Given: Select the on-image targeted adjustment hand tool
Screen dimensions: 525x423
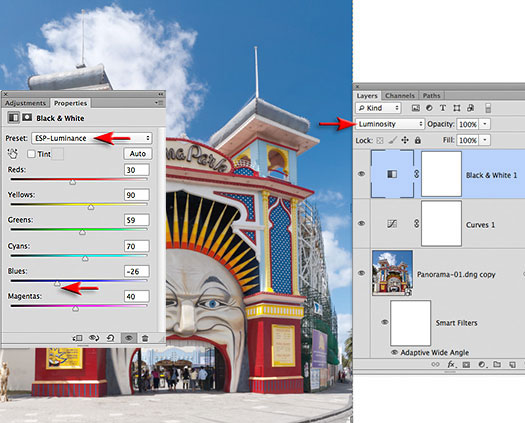Looking at the screenshot, I should (13, 154).
